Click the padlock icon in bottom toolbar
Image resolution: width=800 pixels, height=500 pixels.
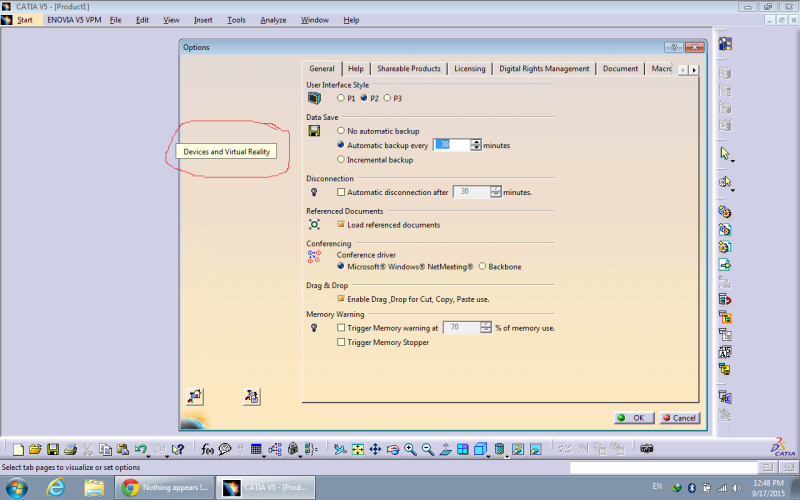(293, 449)
